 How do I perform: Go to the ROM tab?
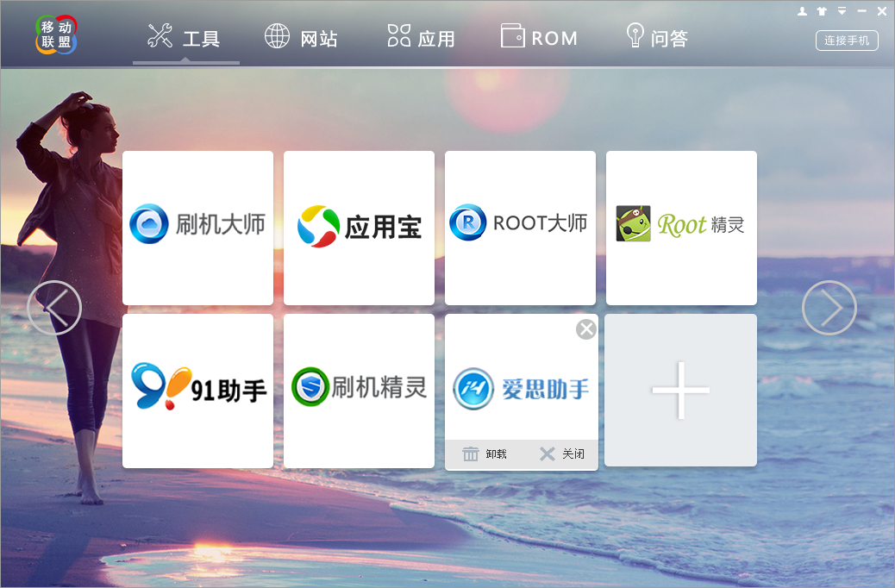click(539, 38)
